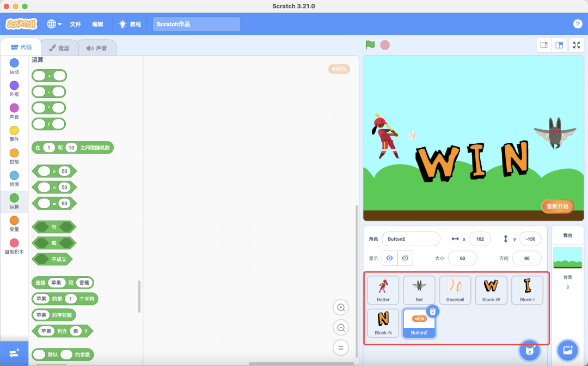588x366 pixels.
Task: Click the 不成立 (not) operator block
Action: click(52, 259)
